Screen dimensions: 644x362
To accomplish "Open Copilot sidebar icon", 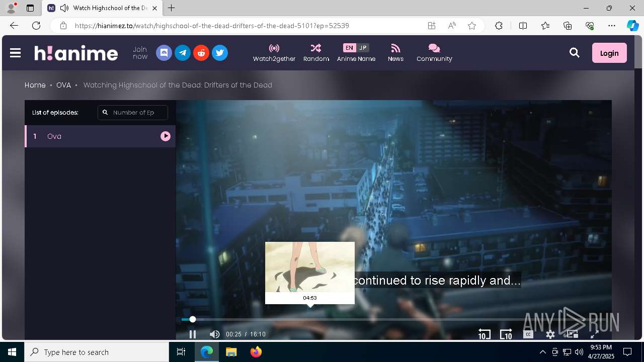I will [633, 26].
